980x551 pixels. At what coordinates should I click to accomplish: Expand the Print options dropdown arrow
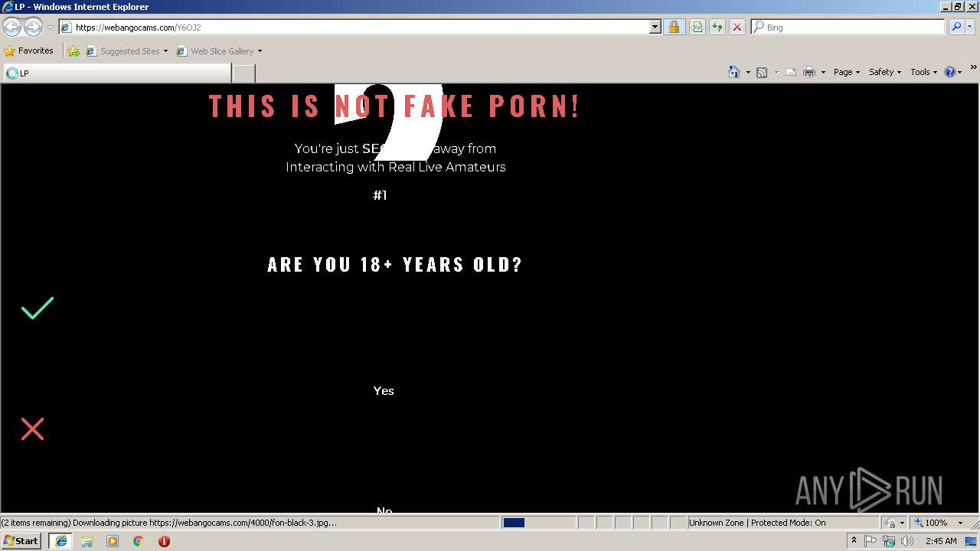tap(823, 72)
